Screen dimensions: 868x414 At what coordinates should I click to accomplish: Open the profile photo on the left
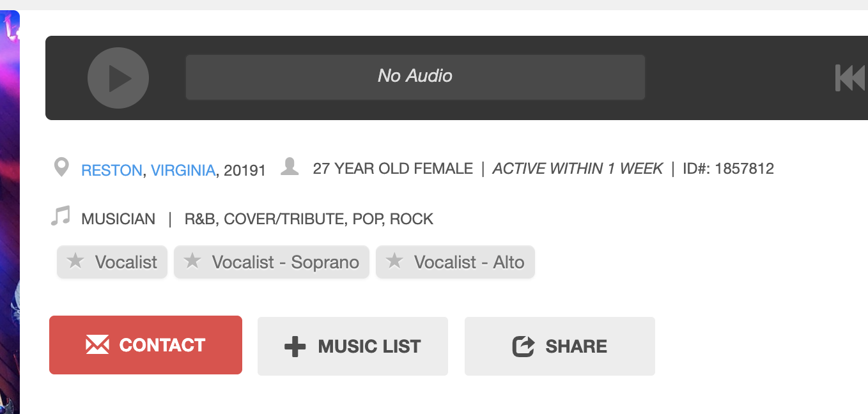click(x=10, y=211)
